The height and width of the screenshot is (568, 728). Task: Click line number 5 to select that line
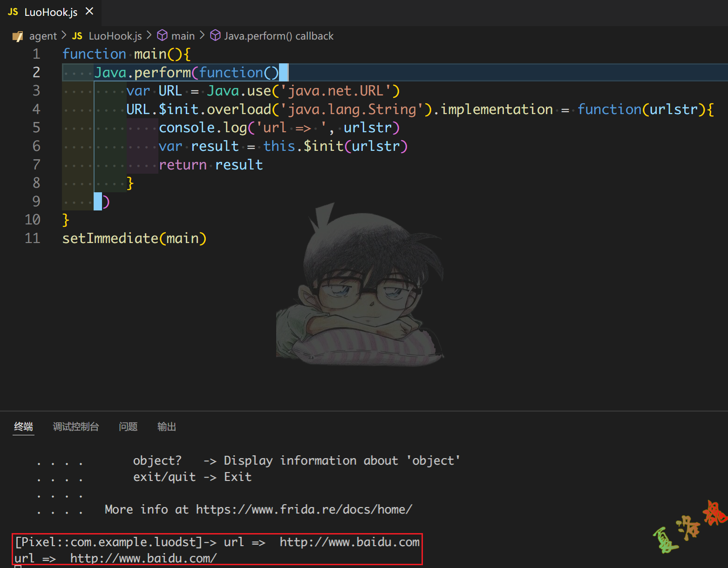36,127
